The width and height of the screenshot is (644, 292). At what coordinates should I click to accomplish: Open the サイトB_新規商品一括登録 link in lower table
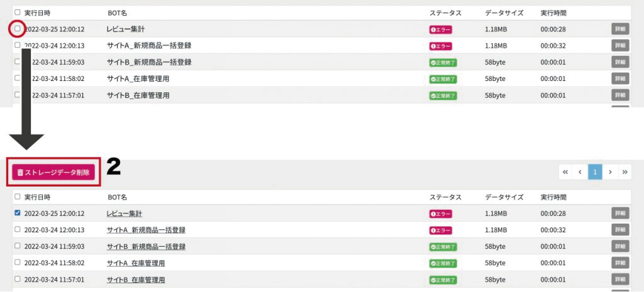(146, 247)
